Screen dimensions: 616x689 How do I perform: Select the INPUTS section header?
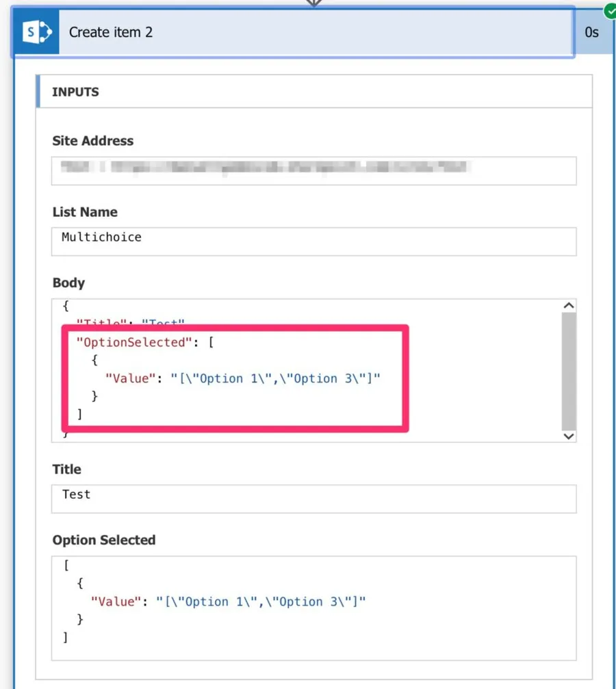[76, 92]
